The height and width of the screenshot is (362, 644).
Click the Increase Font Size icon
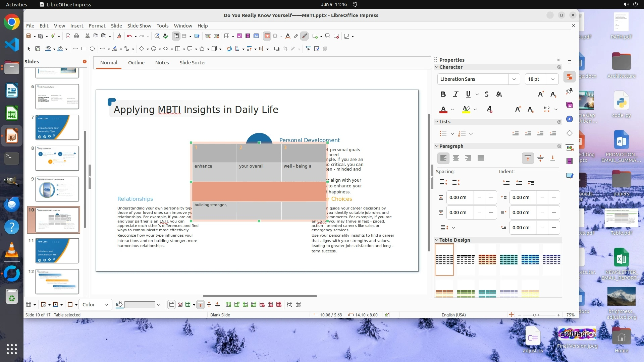pos(541,94)
